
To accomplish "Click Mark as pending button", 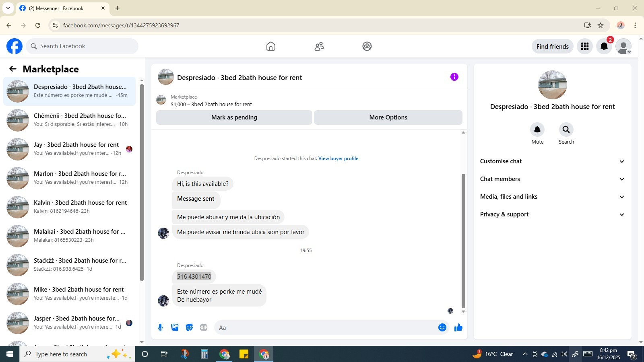I will [234, 117].
